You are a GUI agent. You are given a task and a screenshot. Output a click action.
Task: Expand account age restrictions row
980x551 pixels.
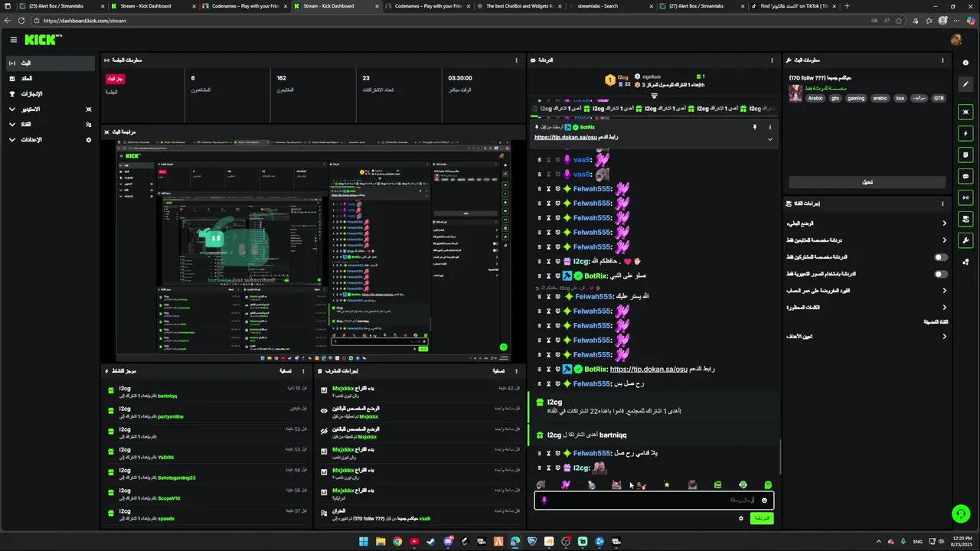[866, 291]
